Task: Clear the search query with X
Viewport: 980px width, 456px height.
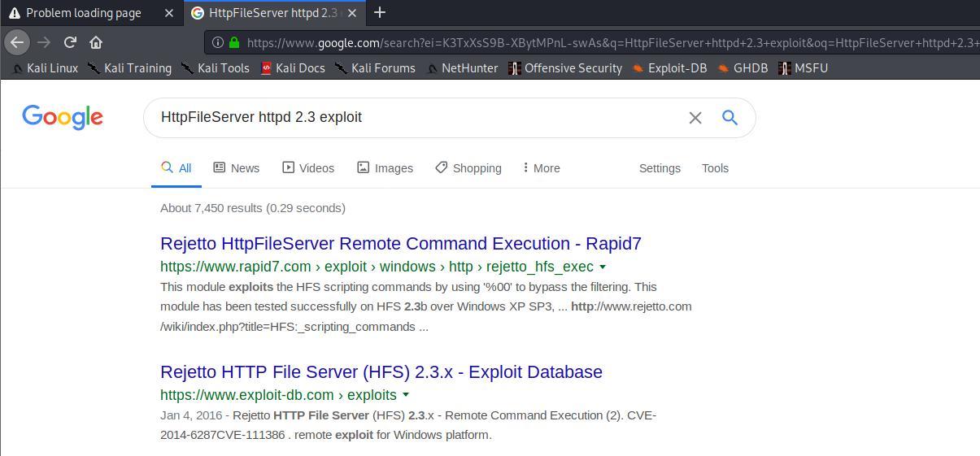Action: 695,118
